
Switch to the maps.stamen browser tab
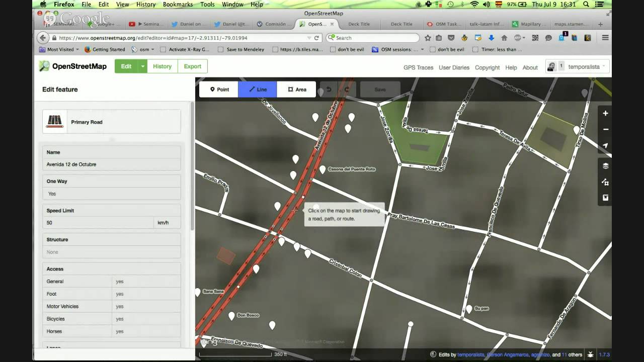coord(571,24)
